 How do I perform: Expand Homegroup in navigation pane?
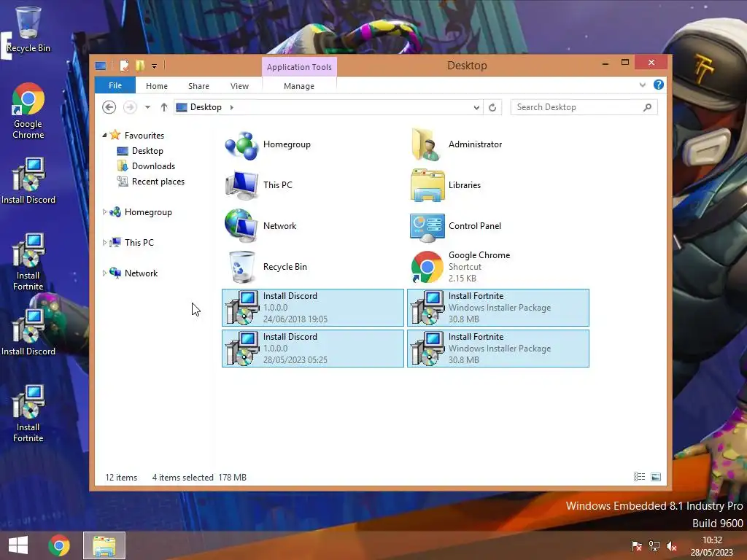pyautogui.click(x=104, y=212)
